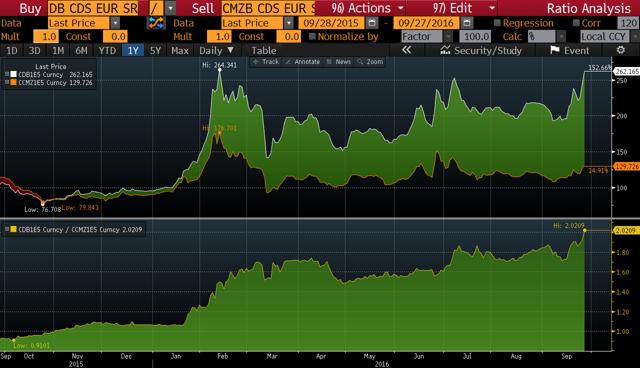Open calendar picker for end date 09/27/2016
Image resolution: width=640 pixels, height=368 pixels.
pos(467,23)
